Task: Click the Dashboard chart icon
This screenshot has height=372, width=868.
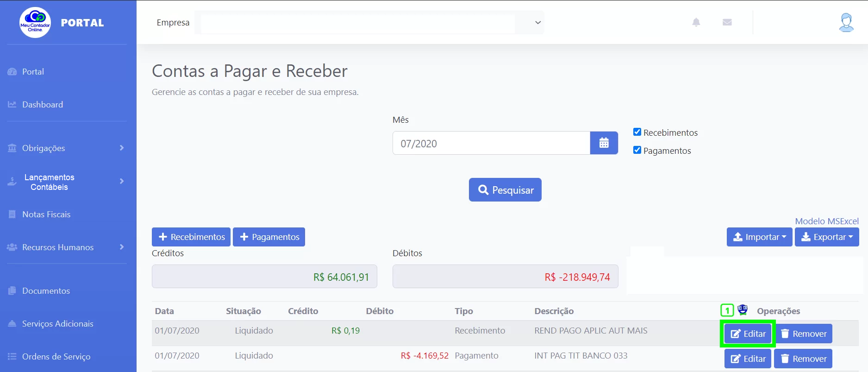Action: (x=12, y=105)
